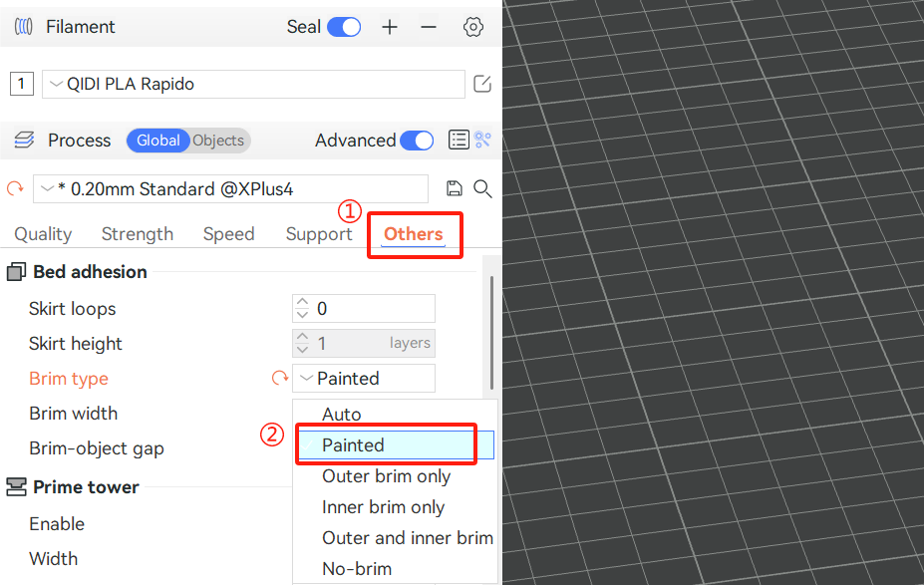924x585 pixels.
Task: Open filament settings gear icon
Action: (472, 27)
